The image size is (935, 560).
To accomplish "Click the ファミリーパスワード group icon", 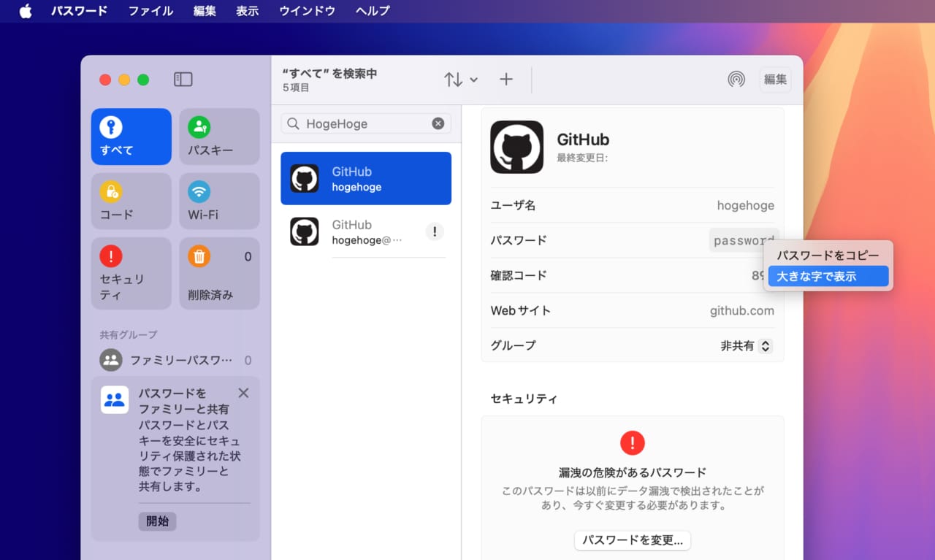I will [x=111, y=360].
